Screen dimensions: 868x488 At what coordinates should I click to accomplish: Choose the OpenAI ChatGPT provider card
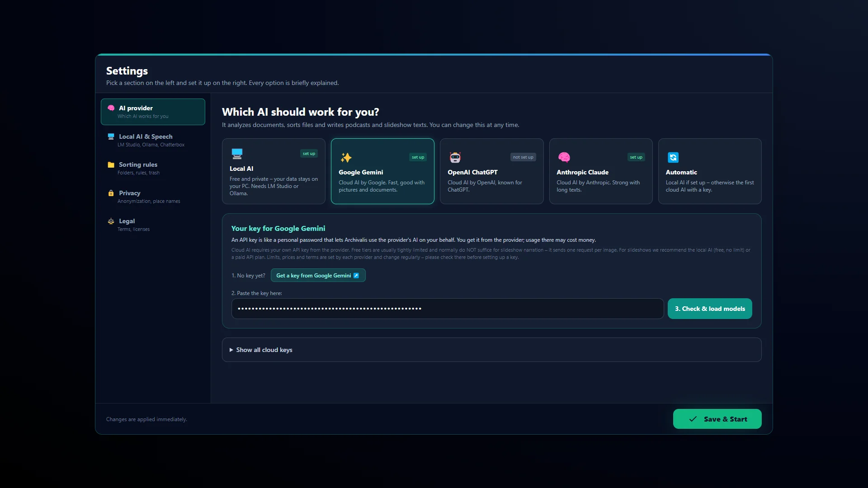(x=491, y=171)
